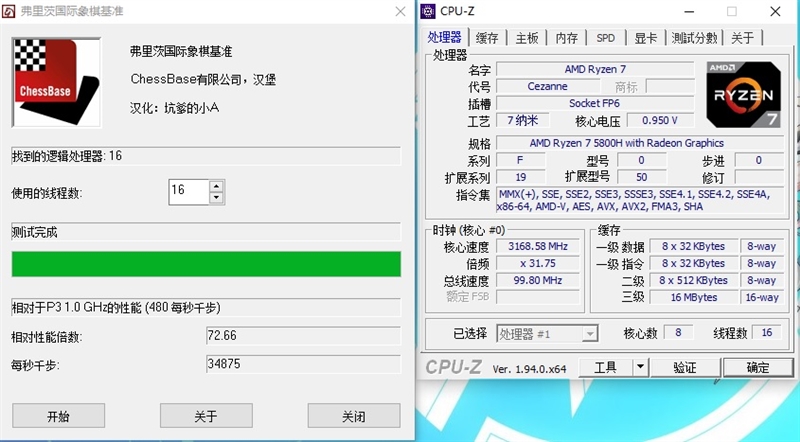Screen dimensions: 800x442
Task: Click the name field AMD Ryzen 7
Action: click(x=595, y=69)
